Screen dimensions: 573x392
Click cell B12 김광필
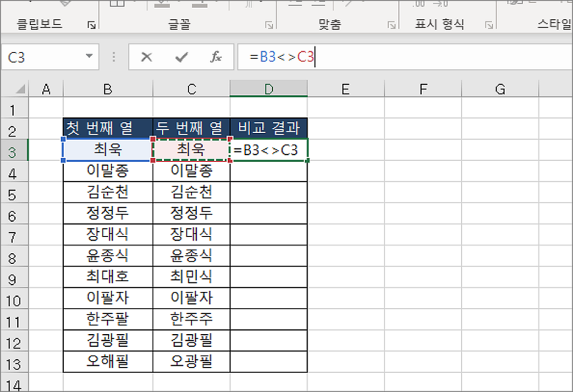[x=108, y=341]
